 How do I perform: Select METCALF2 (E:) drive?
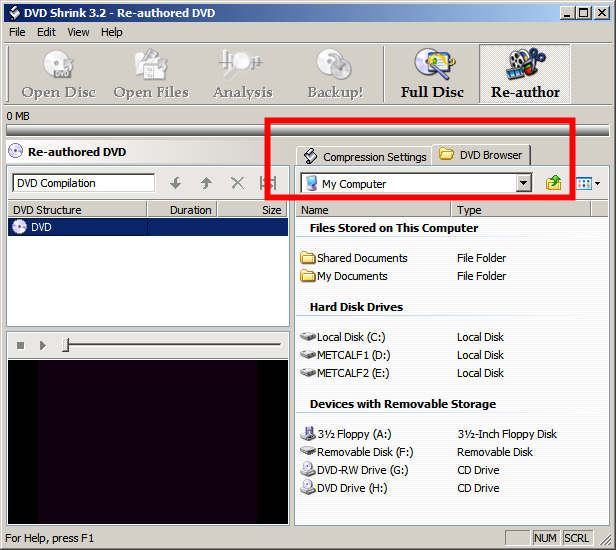coord(345,373)
